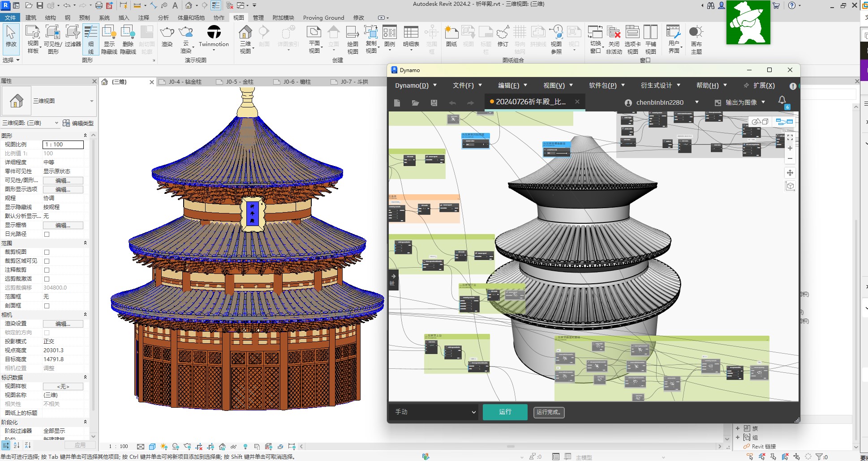Open the 附加模块 ribbon tab
Image resolution: width=868 pixels, height=461 pixels.
pyautogui.click(x=283, y=18)
